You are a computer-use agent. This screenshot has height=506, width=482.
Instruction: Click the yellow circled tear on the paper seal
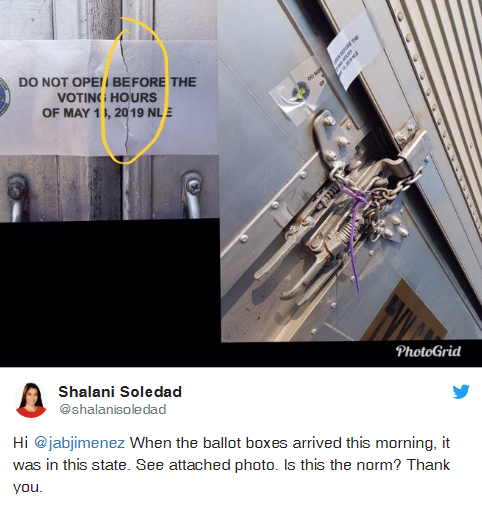(135, 91)
